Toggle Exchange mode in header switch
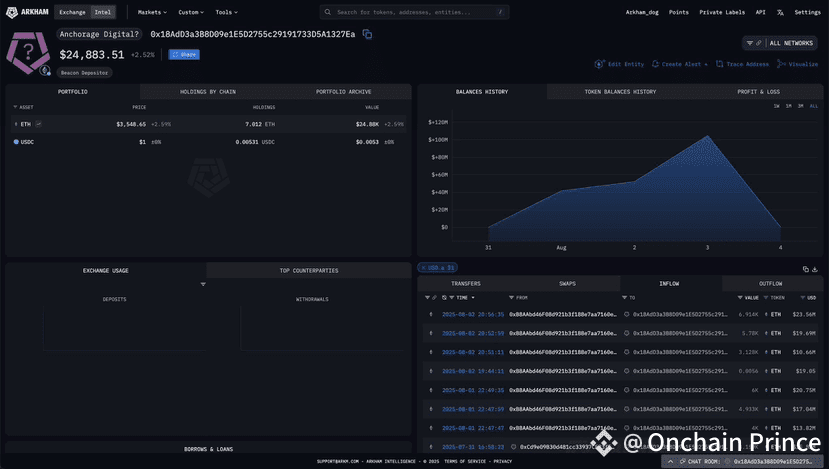829x469 pixels. pos(72,12)
